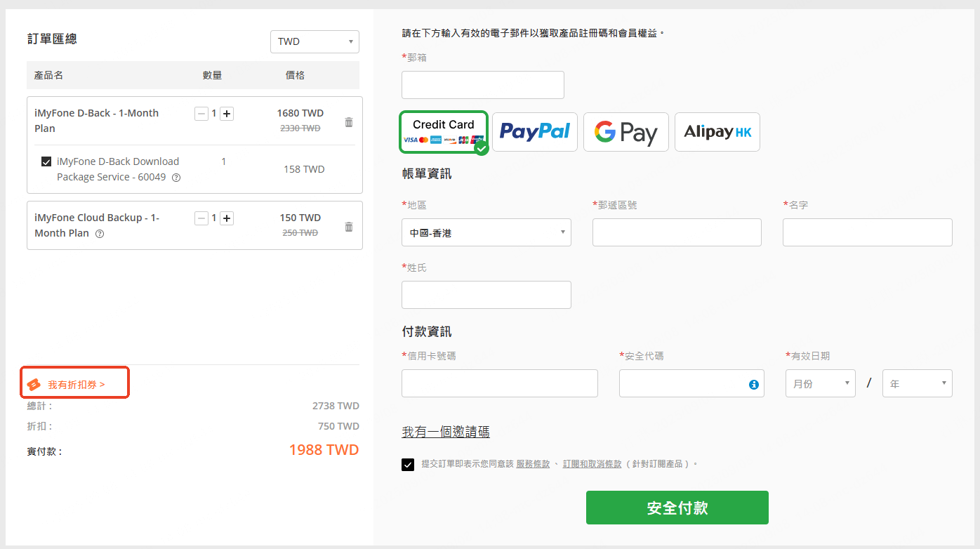Click the 我有一個邀請碼 link

point(446,432)
